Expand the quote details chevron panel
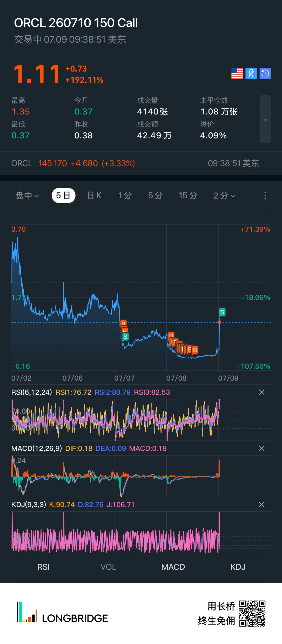The width and height of the screenshot is (282, 644). point(265,119)
